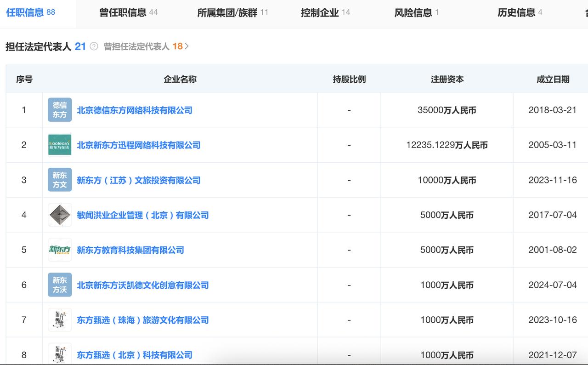Click capital value 12235.1229万人民币
The image size is (588, 365).
[x=447, y=145]
